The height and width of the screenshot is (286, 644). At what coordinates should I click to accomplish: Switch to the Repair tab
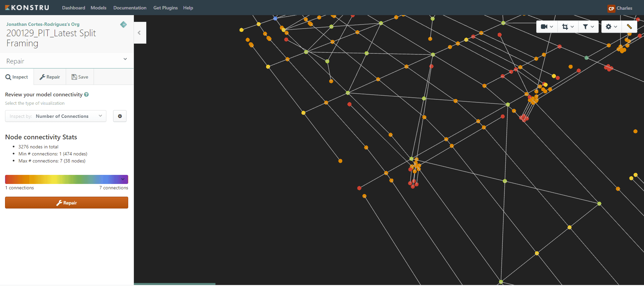(x=50, y=77)
